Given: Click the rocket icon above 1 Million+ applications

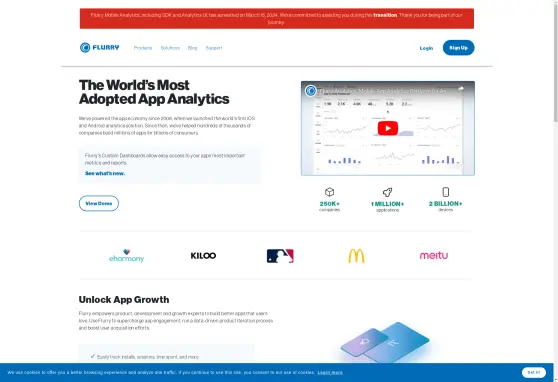Looking at the screenshot, I should coord(388,192).
